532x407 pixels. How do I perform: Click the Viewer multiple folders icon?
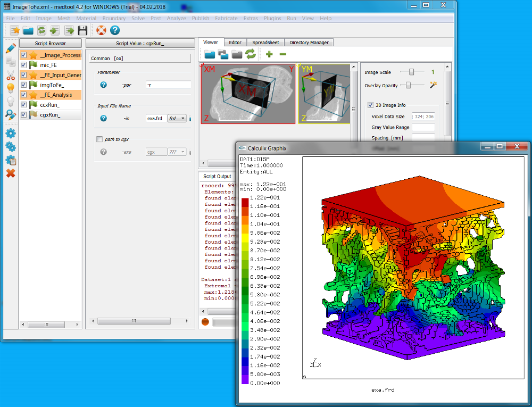point(223,54)
